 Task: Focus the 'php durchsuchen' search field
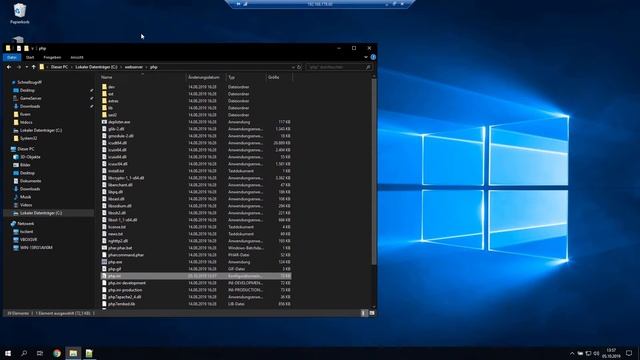pyautogui.click(x=335, y=67)
